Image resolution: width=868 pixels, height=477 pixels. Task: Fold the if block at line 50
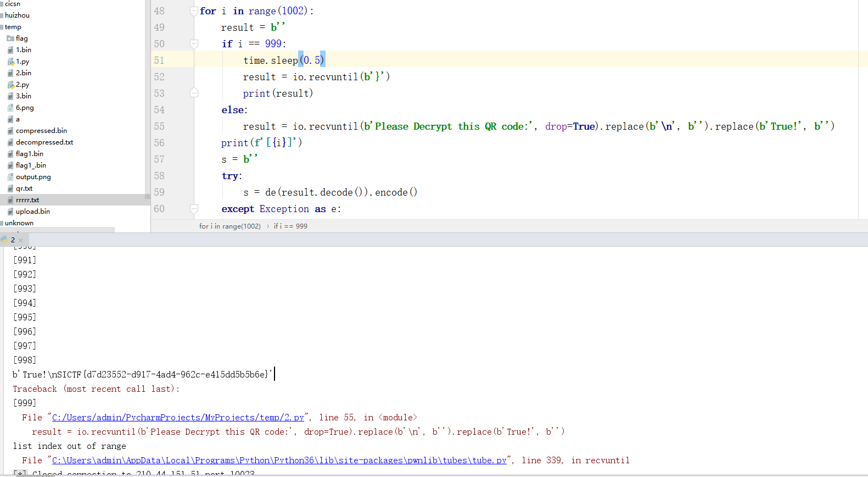pyautogui.click(x=194, y=44)
